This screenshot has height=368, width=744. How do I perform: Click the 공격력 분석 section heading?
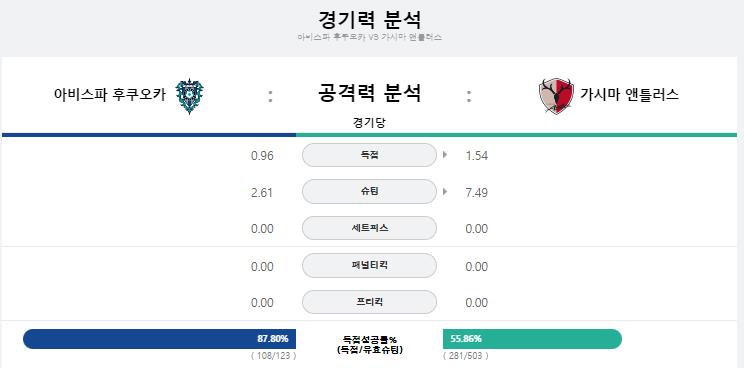369,92
